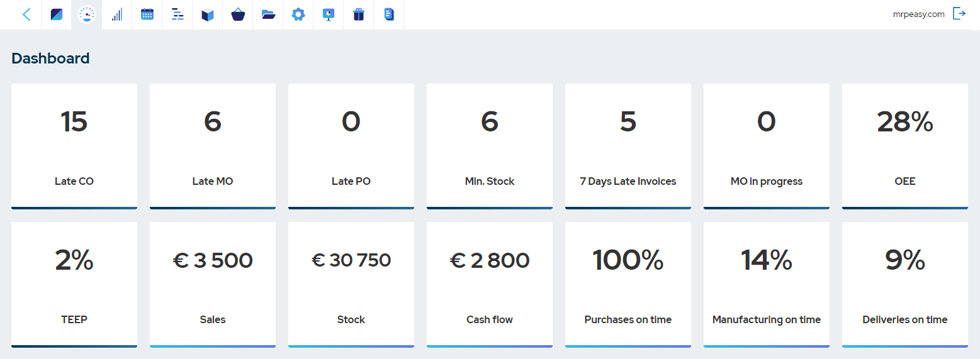Screen dimensions: 980x359
Task: Select the Cash flow tile
Action: click(x=490, y=285)
